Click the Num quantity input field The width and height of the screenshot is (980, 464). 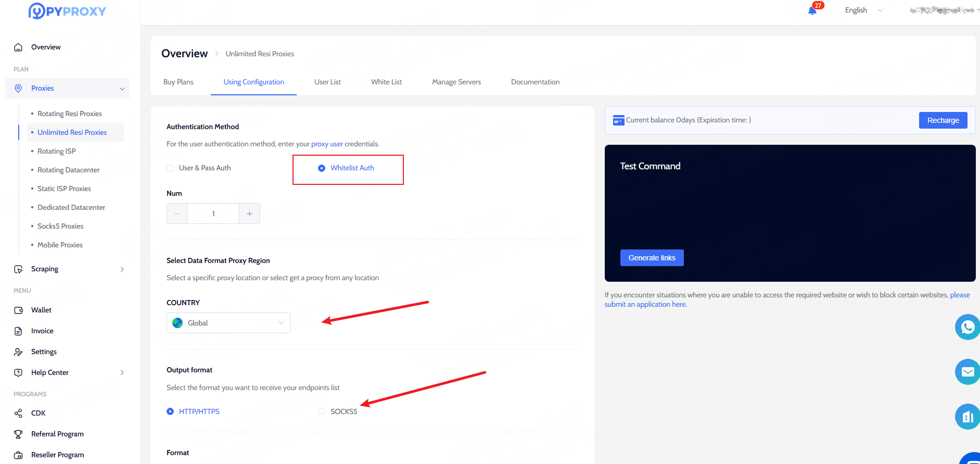(213, 214)
